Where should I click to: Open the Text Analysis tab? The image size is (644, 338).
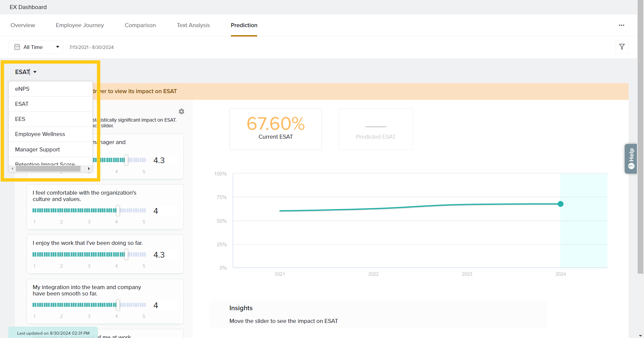193,25
